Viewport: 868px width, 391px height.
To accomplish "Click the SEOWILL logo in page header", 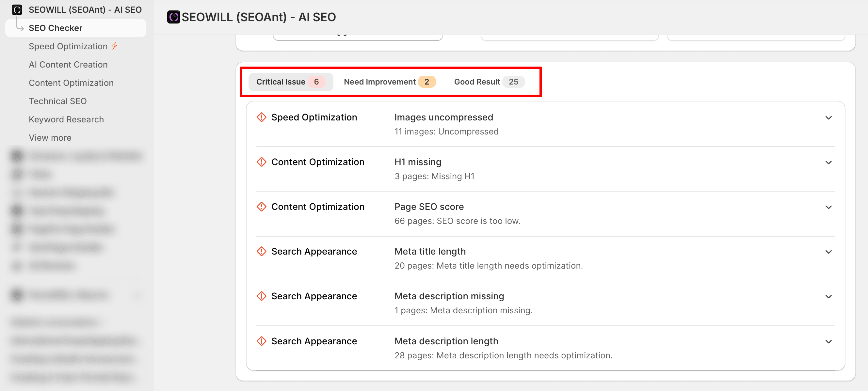I will tap(173, 17).
